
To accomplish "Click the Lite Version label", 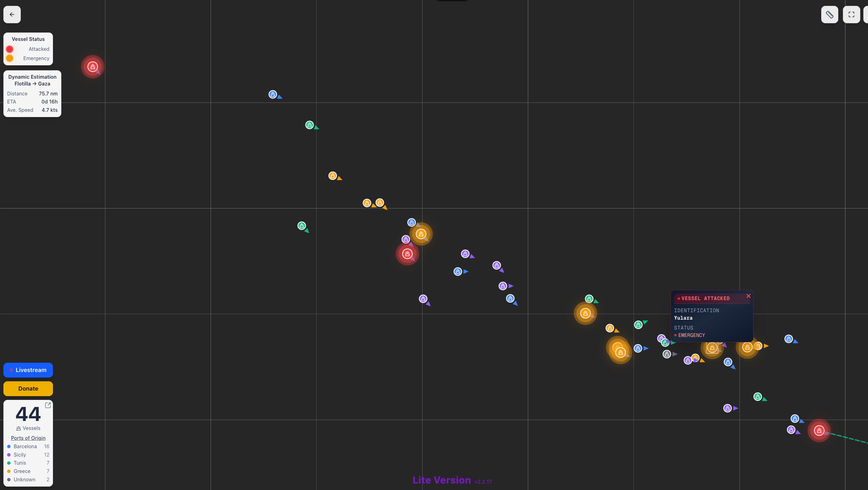I will point(441,480).
